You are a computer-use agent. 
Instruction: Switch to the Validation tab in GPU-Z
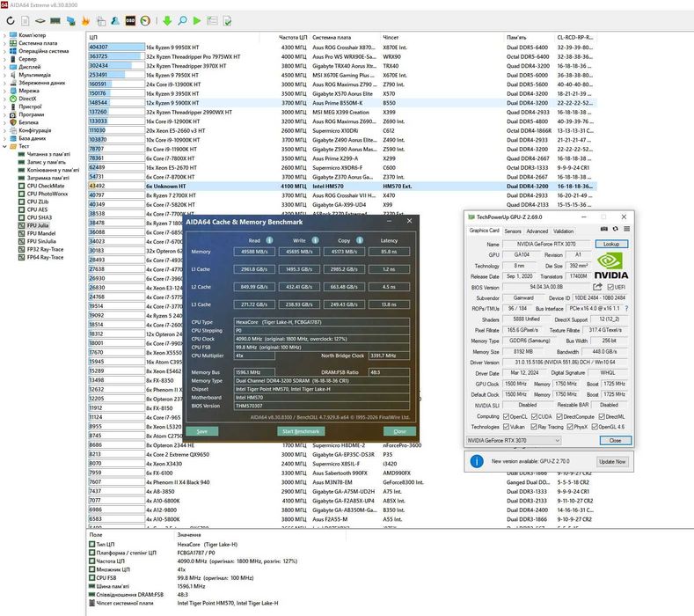click(563, 231)
